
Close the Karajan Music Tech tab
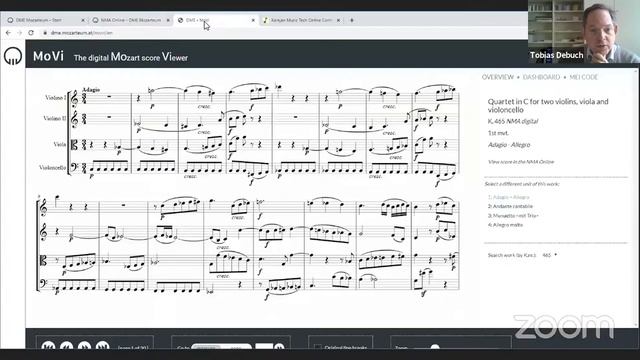point(338,20)
